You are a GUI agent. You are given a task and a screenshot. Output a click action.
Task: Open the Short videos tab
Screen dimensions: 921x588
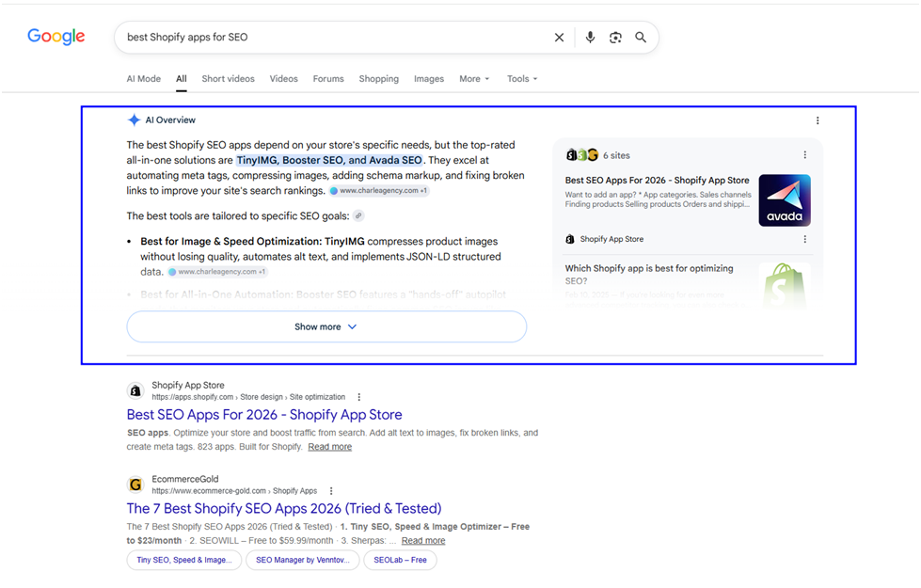pos(228,79)
